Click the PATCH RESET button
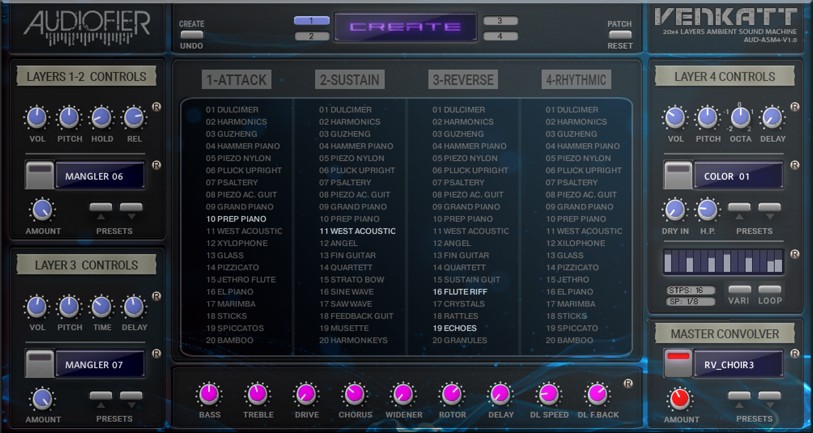Image resolution: width=813 pixels, height=433 pixels. pyautogui.click(x=620, y=34)
